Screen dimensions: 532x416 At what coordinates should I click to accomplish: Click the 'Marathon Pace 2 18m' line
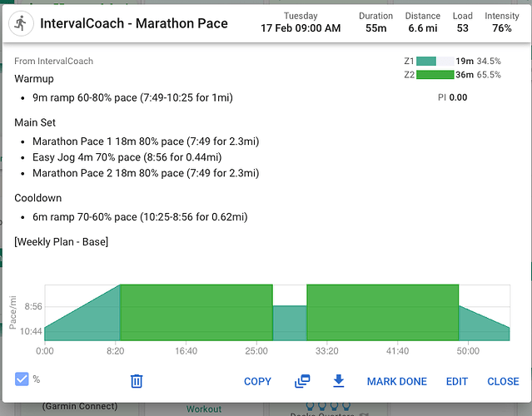(146, 173)
